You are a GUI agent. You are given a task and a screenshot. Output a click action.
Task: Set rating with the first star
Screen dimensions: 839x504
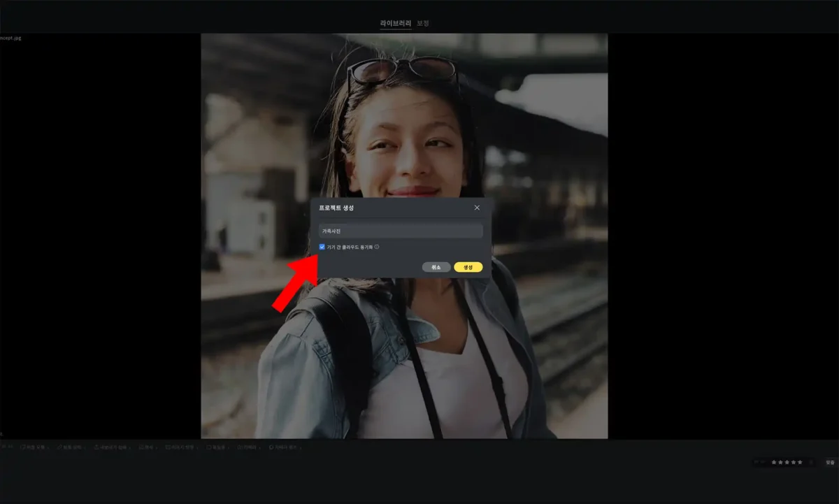coord(774,462)
